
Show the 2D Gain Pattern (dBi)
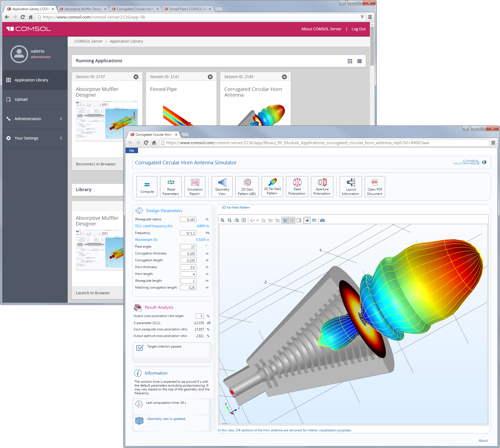(247, 186)
